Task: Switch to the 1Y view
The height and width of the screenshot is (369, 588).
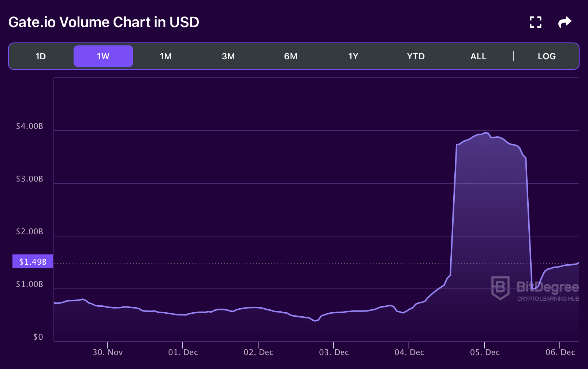Action: [353, 56]
